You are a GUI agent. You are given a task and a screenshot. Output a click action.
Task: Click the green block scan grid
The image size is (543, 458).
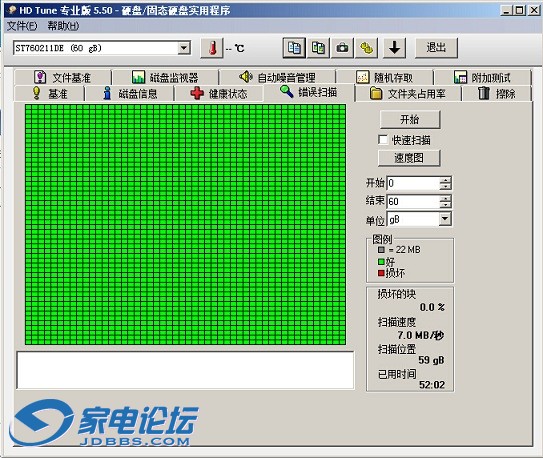click(185, 224)
